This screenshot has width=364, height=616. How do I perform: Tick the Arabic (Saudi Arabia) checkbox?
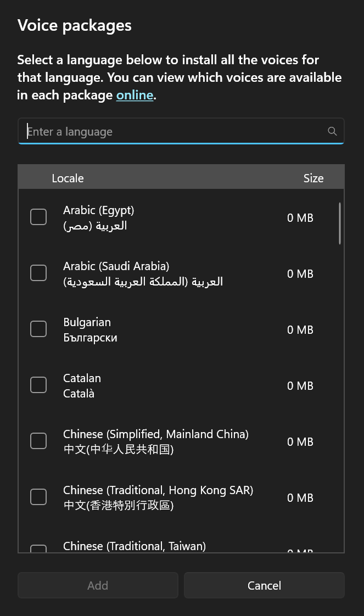[x=38, y=273]
